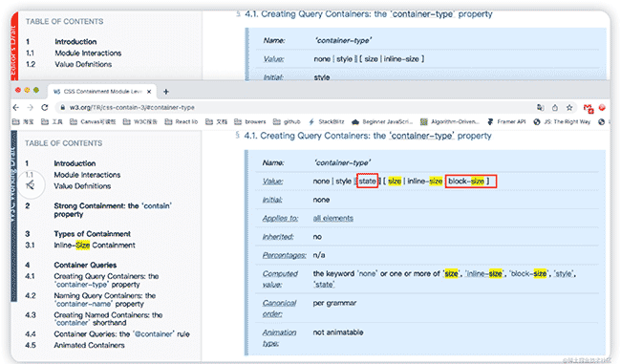Click the section anchor § in back window heading
Image resolution: width=621 pixels, height=364 pixels.
click(239, 14)
